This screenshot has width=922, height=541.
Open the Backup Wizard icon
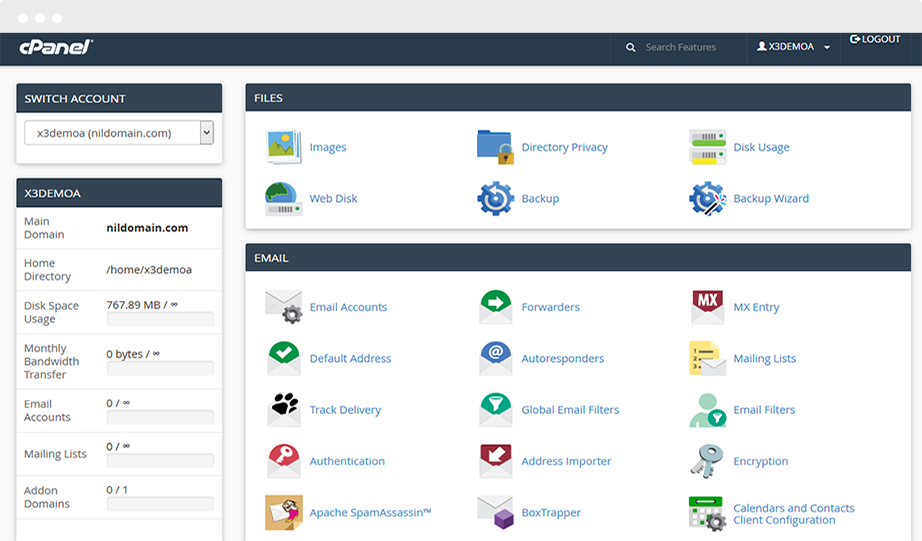pyautogui.click(x=707, y=198)
